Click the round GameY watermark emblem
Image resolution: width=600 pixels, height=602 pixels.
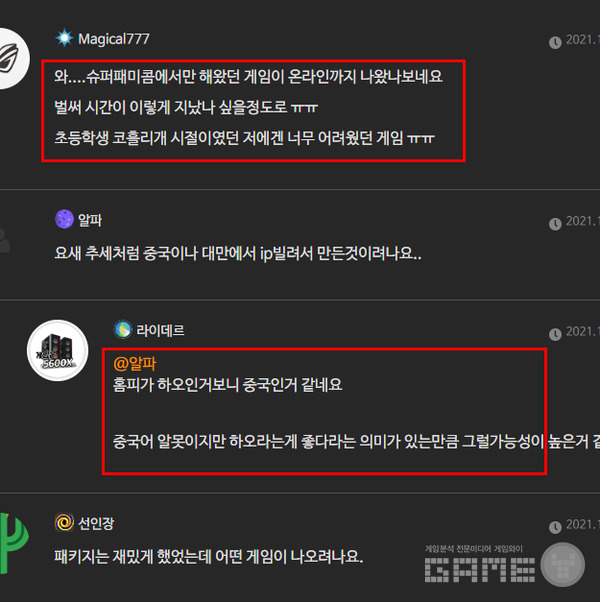pos(563,565)
